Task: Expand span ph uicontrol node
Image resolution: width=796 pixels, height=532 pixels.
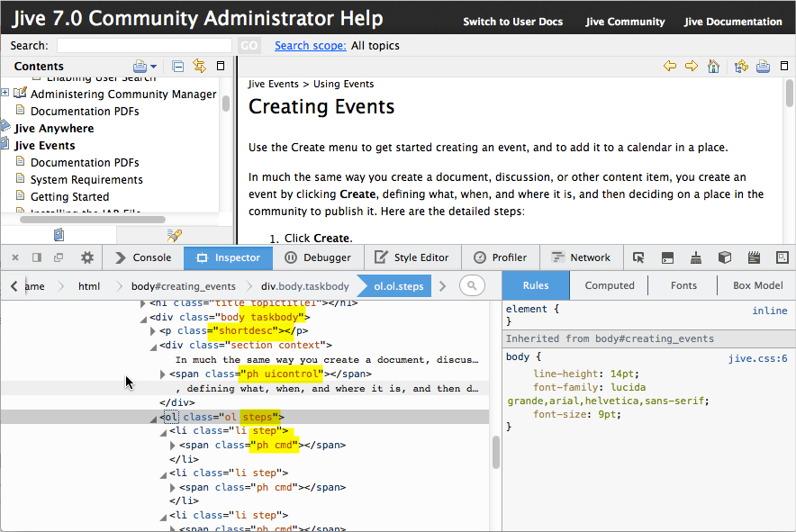Action: (x=162, y=374)
